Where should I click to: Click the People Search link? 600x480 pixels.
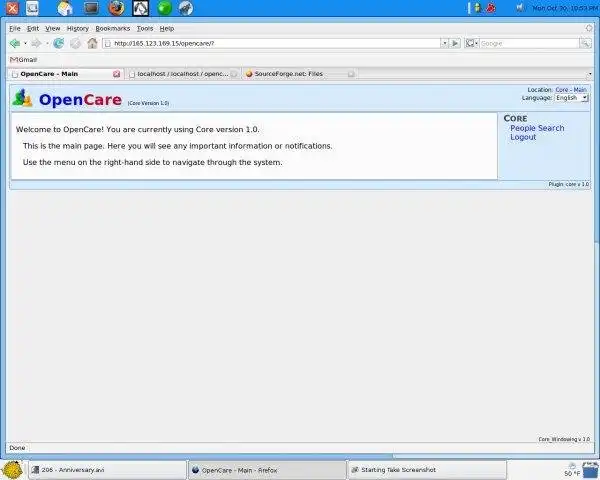click(537, 128)
